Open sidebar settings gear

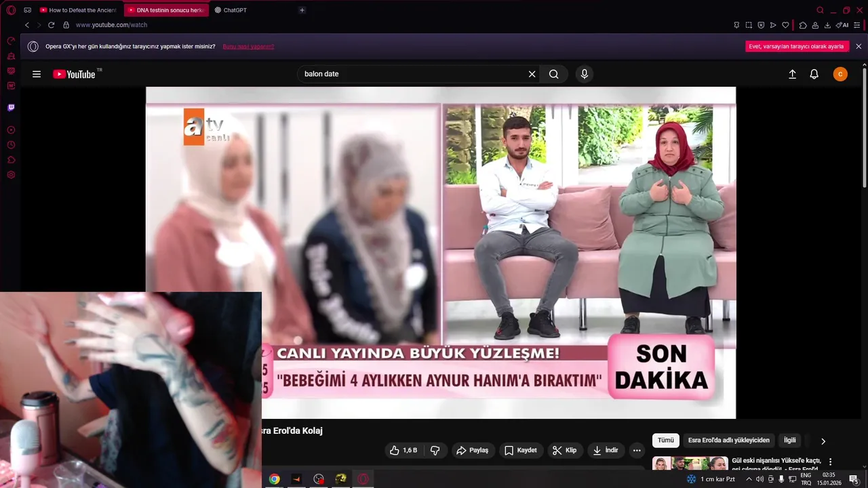coord(11,175)
